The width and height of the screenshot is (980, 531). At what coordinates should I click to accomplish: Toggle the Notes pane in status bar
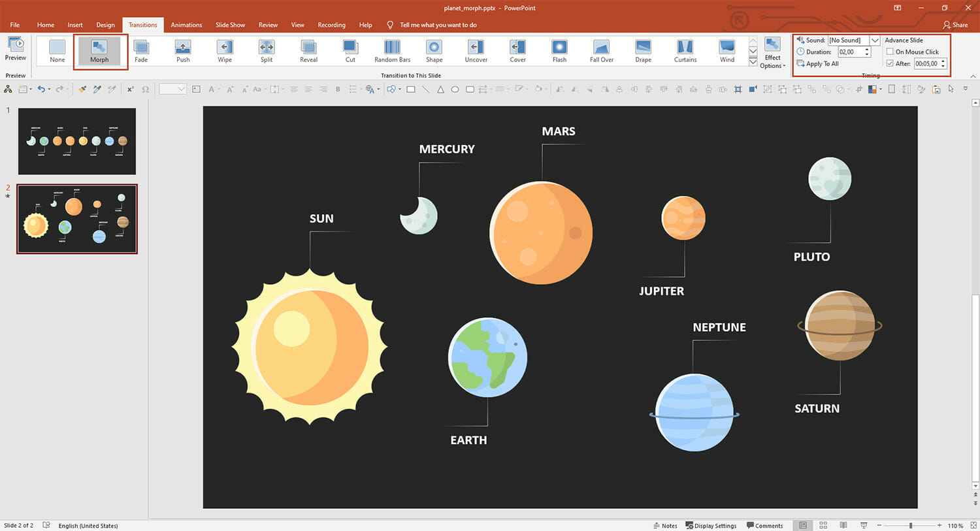(665, 526)
